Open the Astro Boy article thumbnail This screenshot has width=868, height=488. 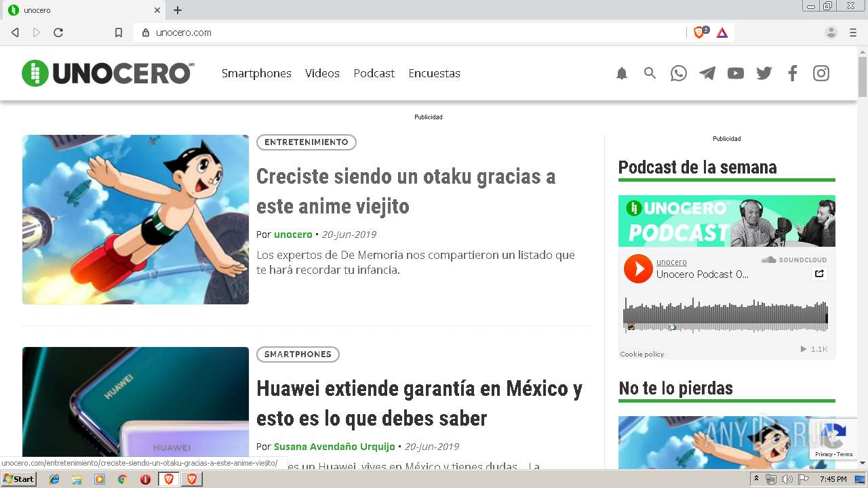pos(136,219)
